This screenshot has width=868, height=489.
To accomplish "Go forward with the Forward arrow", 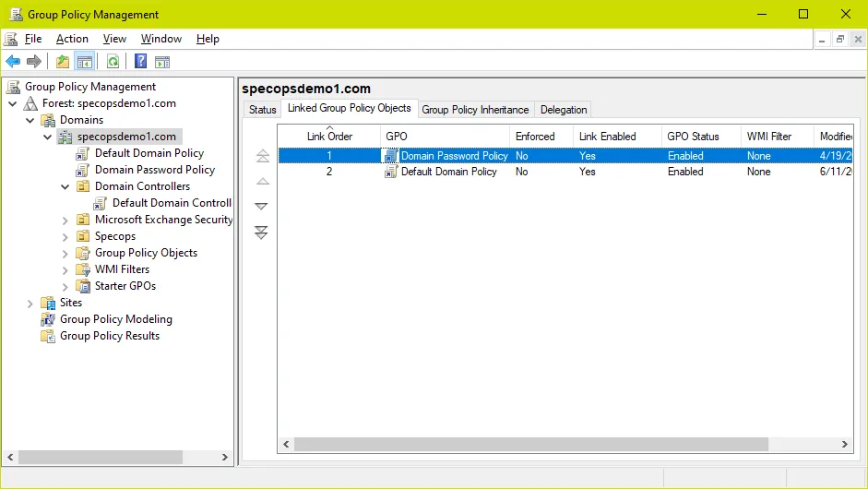I will click(x=34, y=62).
